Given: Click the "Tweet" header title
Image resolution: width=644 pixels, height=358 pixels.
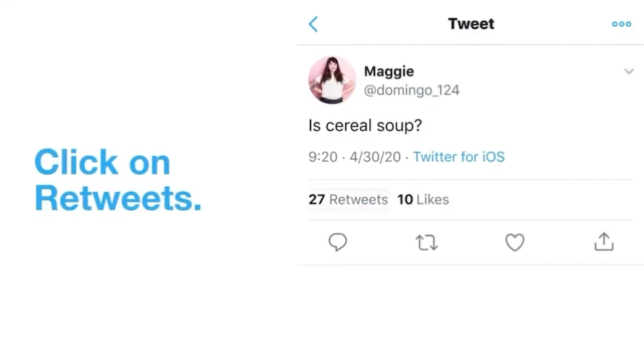Looking at the screenshot, I should pyautogui.click(x=471, y=24).
